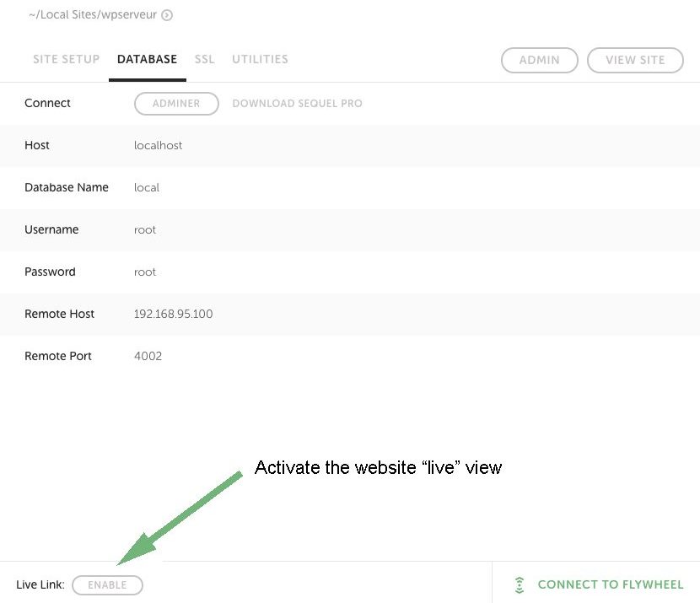
Task: Click the Flywheel logo icon
Action: (520, 584)
